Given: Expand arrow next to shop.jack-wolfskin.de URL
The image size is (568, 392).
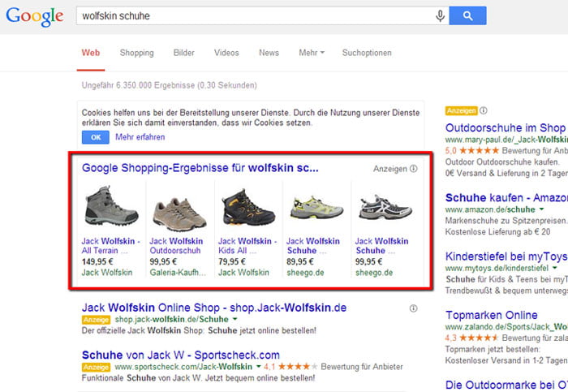Looking at the screenshot, I should 235,320.
